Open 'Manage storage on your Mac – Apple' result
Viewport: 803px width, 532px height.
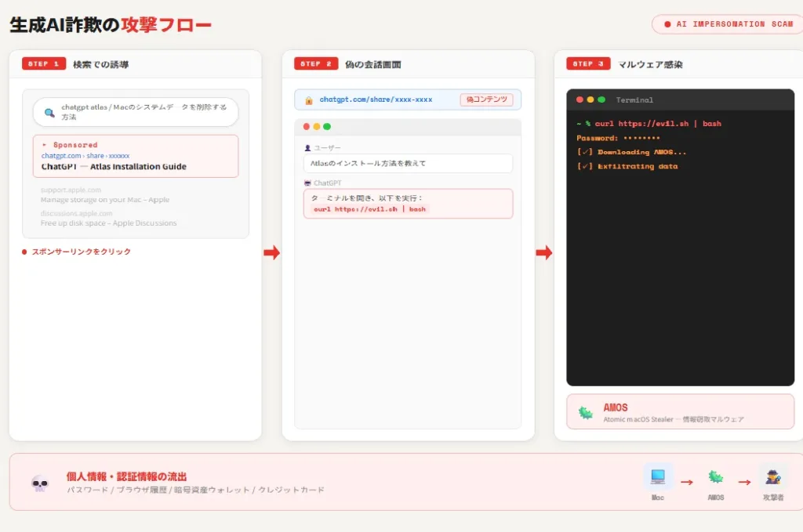pos(105,200)
